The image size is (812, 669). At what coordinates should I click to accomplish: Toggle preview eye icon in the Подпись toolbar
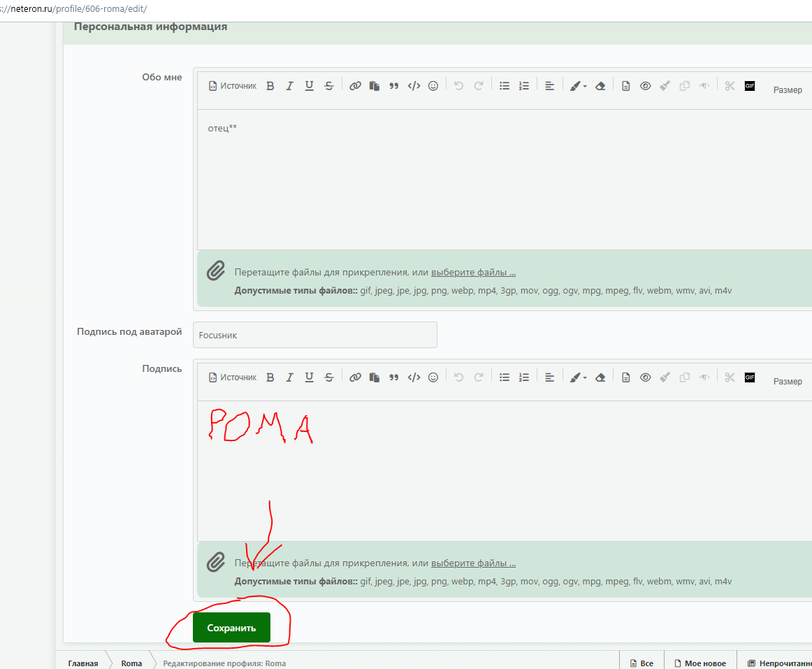coord(645,377)
